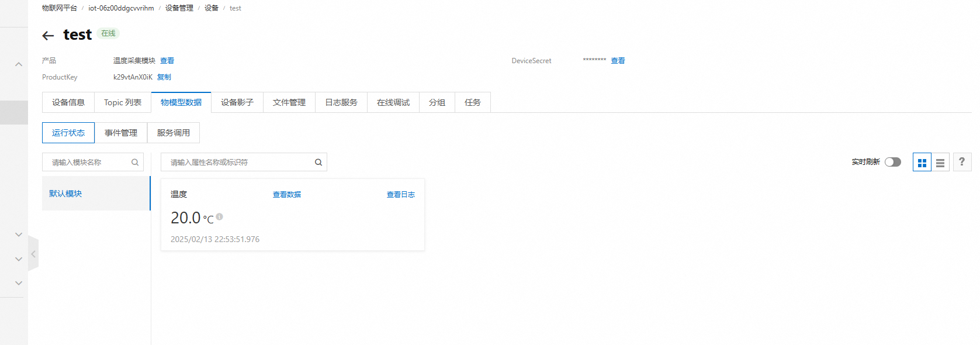The image size is (980, 345).
Task: Select 默认模块 in module list
Action: (x=65, y=194)
